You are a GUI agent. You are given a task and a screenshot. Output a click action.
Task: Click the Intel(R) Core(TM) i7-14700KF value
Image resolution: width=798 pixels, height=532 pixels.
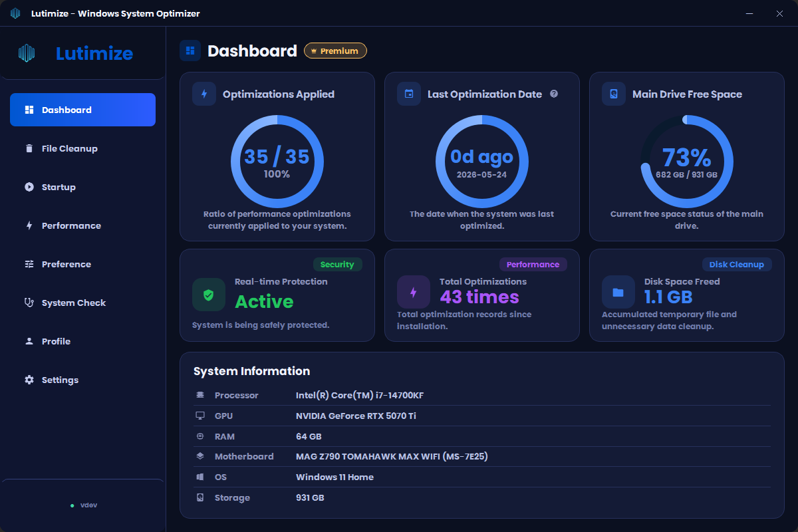point(360,395)
